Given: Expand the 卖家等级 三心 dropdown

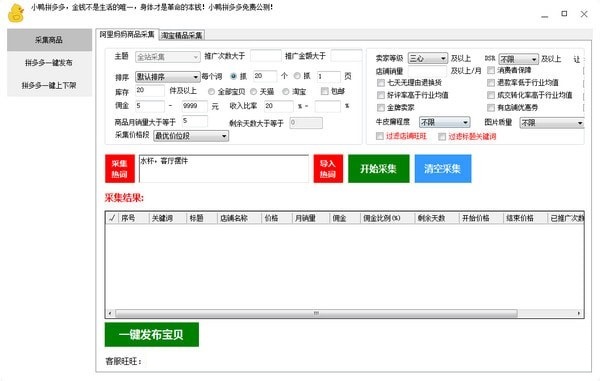Looking at the screenshot, I should (x=427, y=58).
